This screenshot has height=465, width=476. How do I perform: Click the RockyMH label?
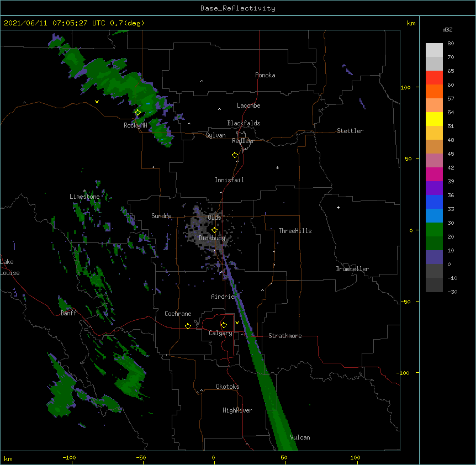point(135,125)
